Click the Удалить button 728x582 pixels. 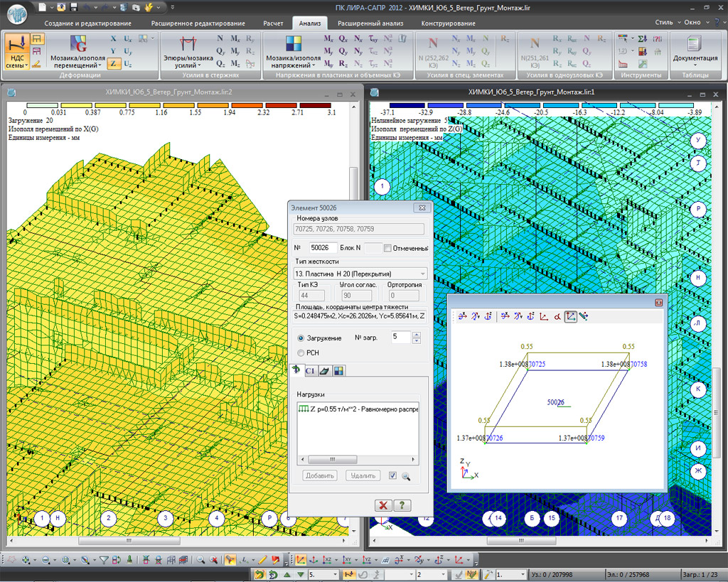[363, 476]
